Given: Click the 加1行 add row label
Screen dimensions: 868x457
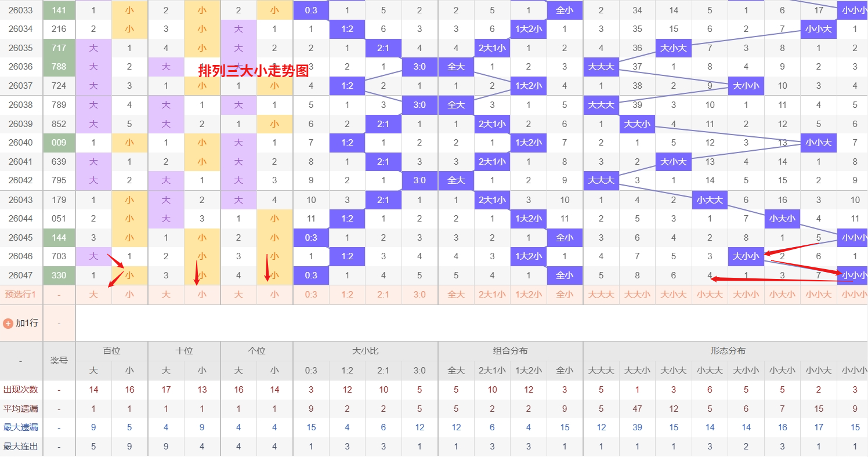Looking at the screenshot, I should pyautogui.click(x=27, y=323).
